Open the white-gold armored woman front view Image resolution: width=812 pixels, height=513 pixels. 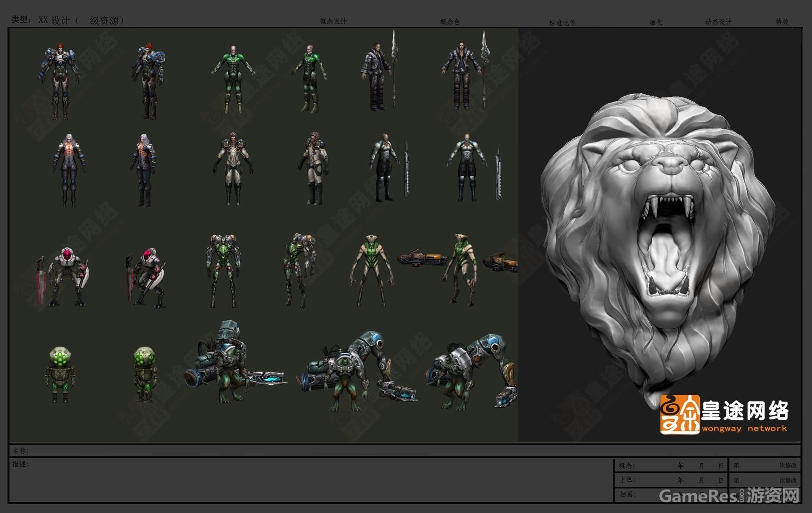[233, 169]
